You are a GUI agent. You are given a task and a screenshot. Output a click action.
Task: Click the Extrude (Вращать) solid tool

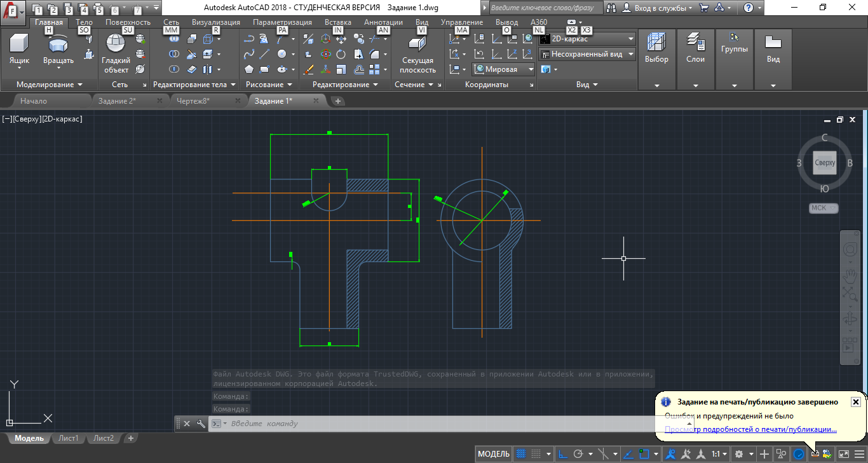pyautogui.click(x=58, y=50)
